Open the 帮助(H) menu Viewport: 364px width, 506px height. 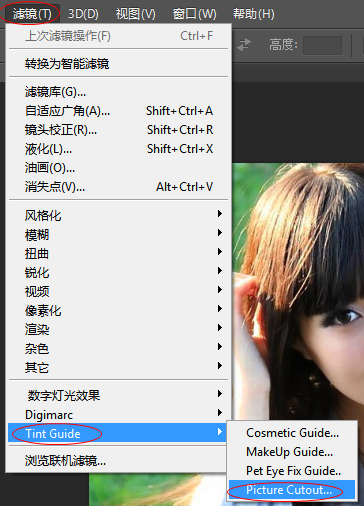click(x=254, y=14)
